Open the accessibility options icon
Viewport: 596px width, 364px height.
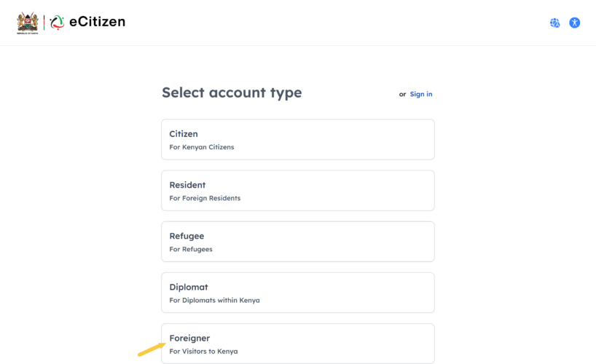pos(574,23)
